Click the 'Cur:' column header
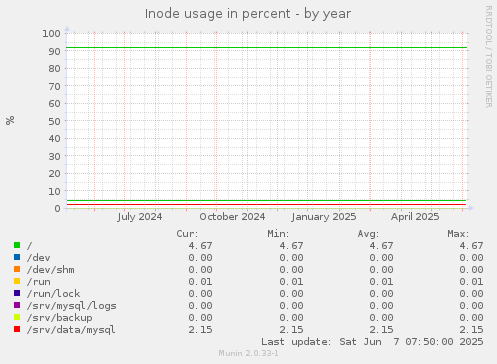497x364 pixels. pos(187,234)
